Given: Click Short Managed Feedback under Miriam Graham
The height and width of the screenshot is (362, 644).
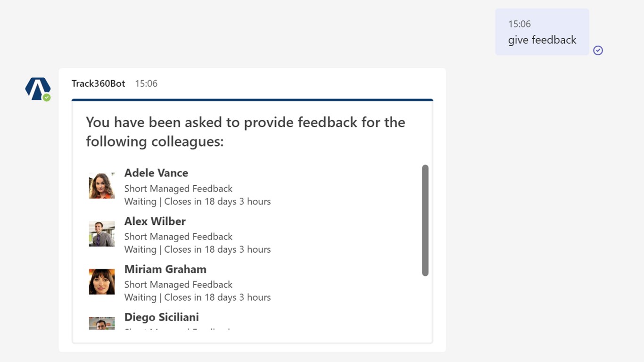Looking at the screenshot, I should [178, 285].
